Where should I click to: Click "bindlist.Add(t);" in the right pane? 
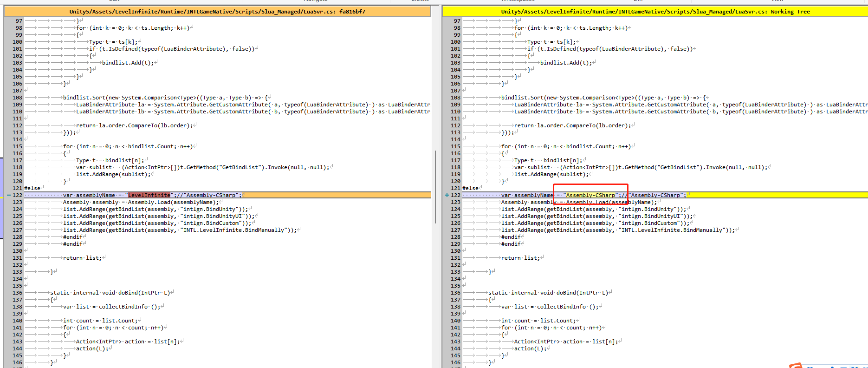566,63
